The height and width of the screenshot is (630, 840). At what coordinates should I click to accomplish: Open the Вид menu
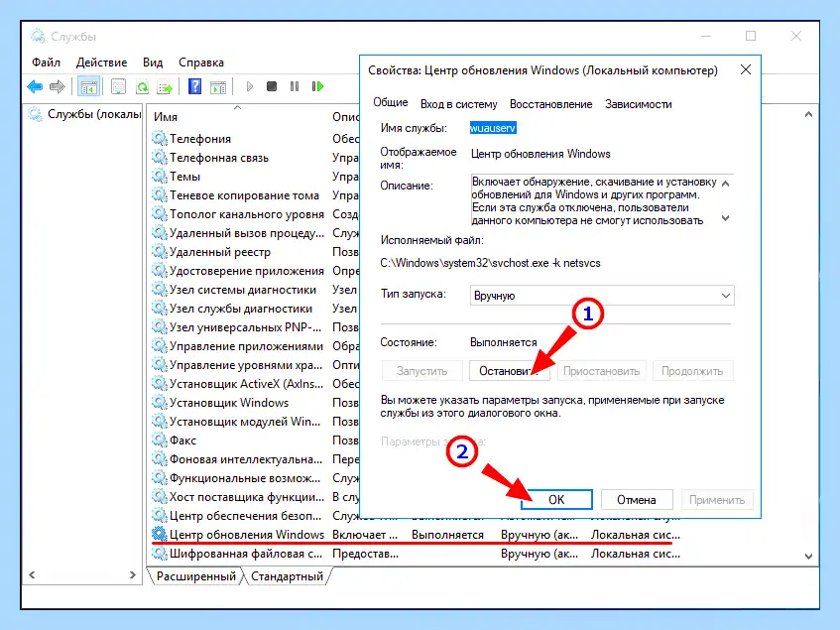coord(153,63)
